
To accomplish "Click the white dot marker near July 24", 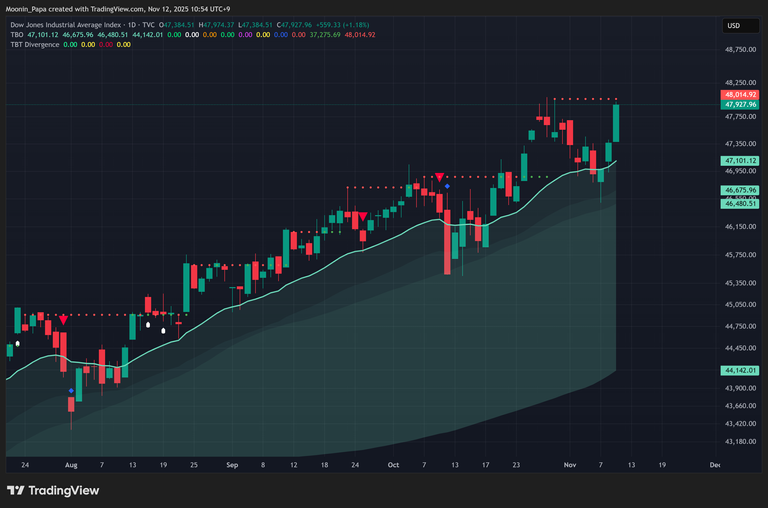I will 17,343.
